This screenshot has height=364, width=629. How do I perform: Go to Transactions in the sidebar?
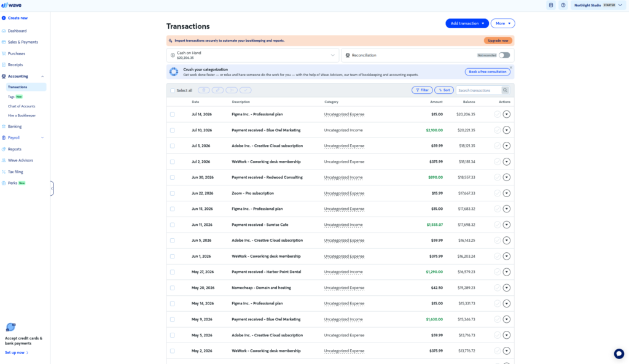pos(26,87)
